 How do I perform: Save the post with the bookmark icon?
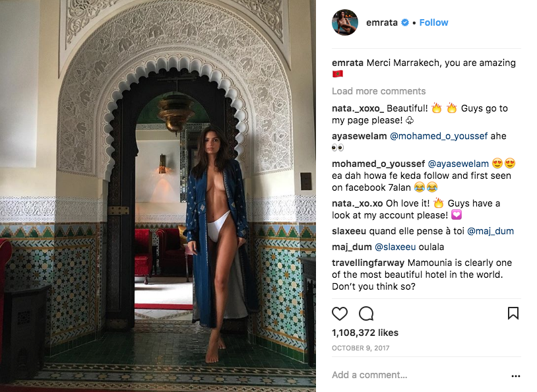pyautogui.click(x=513, y=313)
